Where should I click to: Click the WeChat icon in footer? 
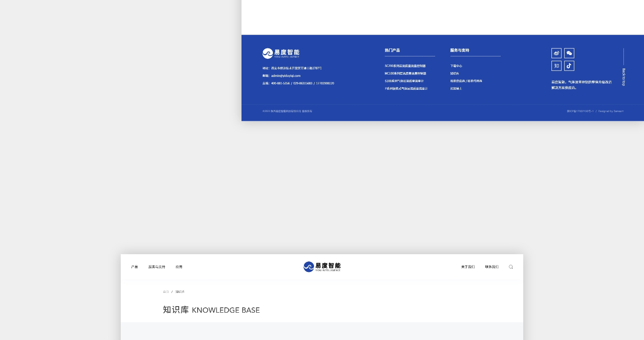pyautogui.click(x=569, y=53)
